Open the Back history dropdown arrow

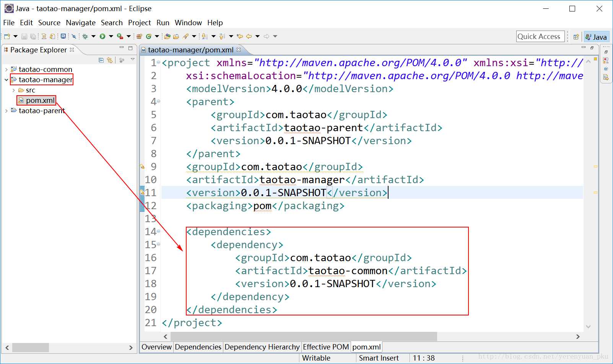[257, 36]
